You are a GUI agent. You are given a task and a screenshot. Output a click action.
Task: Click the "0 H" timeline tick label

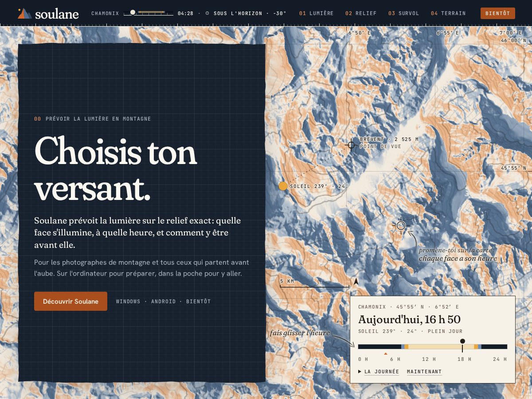(363, 359)
